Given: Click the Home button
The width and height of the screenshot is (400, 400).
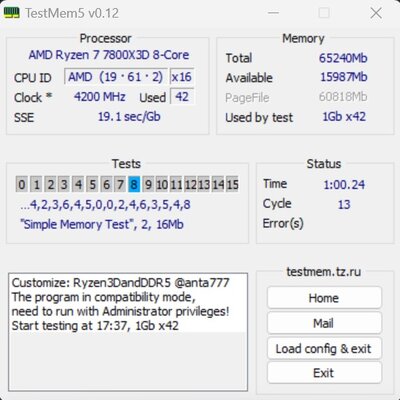Looking at the screenshot, I should point(324,298).
